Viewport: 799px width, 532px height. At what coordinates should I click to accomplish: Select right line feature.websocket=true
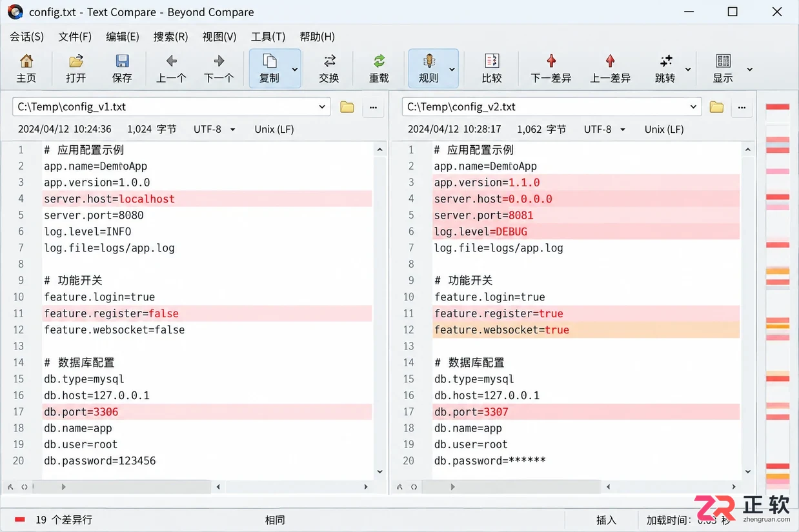click(586, 330)
